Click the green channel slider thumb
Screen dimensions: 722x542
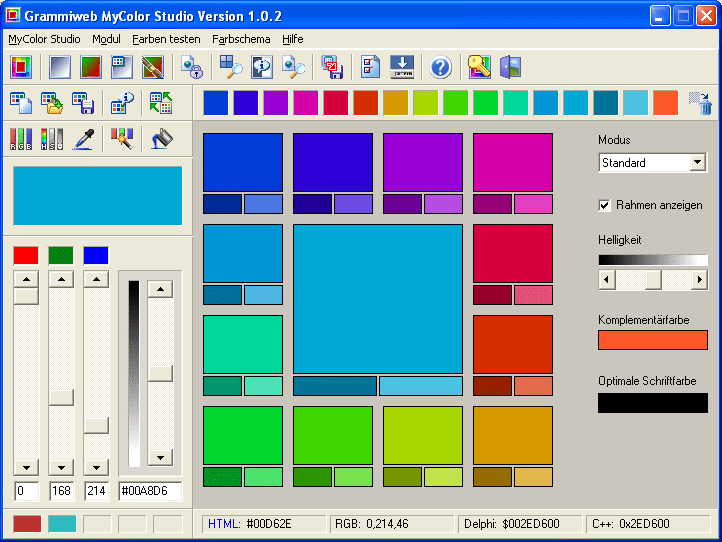tap(61, 398)
